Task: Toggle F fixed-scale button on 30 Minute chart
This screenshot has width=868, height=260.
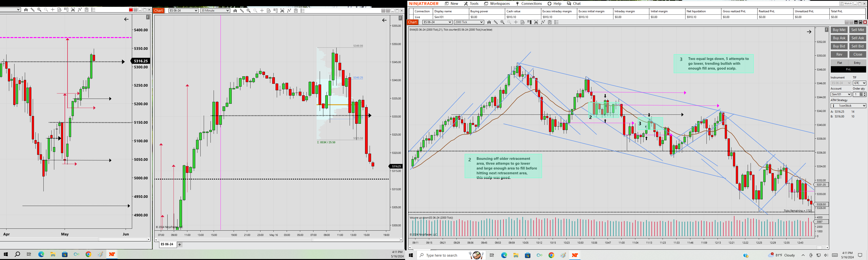Action: 400,18
